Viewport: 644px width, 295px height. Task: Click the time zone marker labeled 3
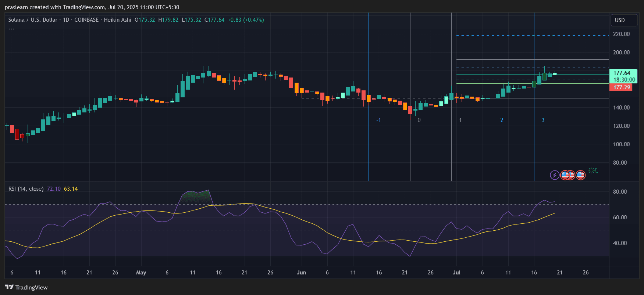tap(543, 120)
